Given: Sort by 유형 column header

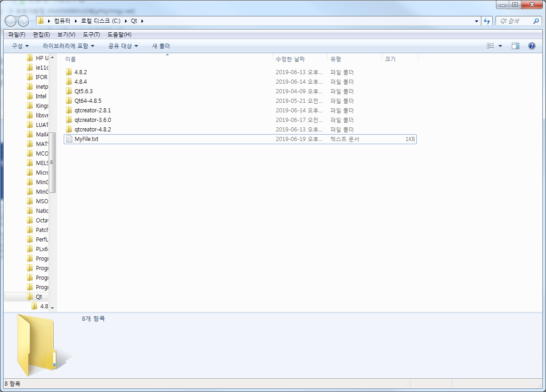Looking at the screenshot, I should (355, 59).
